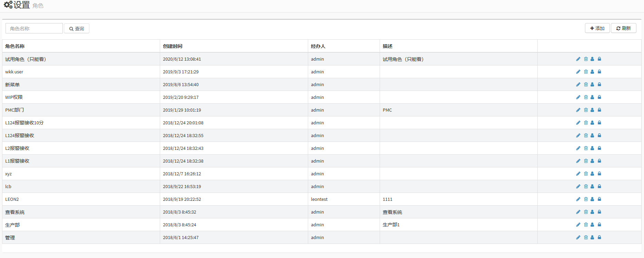
Task: Focus the 角色名称 search input field
Action: [34, 29]
